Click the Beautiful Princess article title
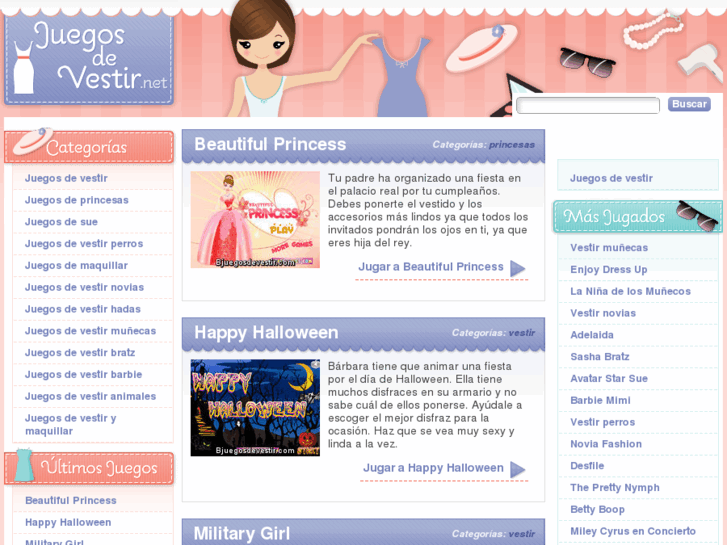This screenshot has height=545, width=727. tap(270, 144)
